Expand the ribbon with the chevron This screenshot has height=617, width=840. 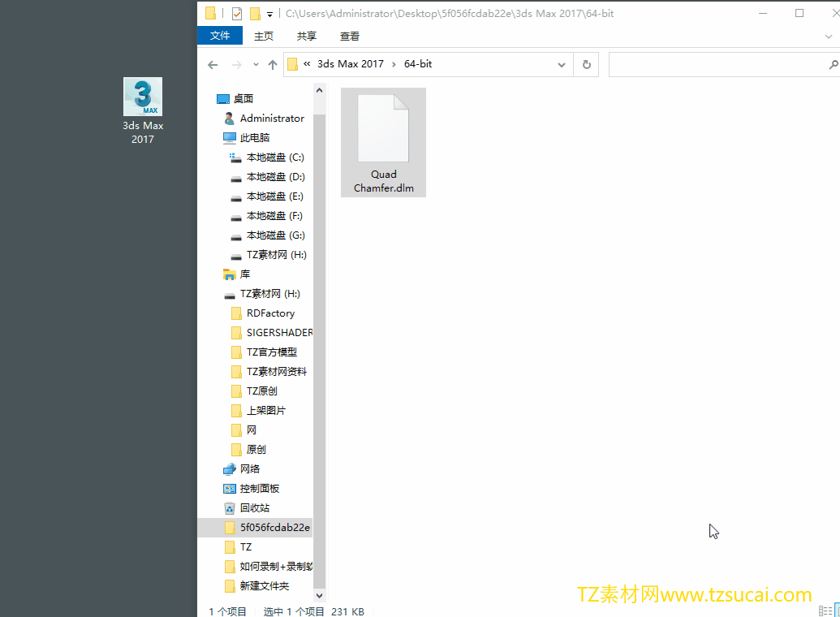(x=829, y=37)
